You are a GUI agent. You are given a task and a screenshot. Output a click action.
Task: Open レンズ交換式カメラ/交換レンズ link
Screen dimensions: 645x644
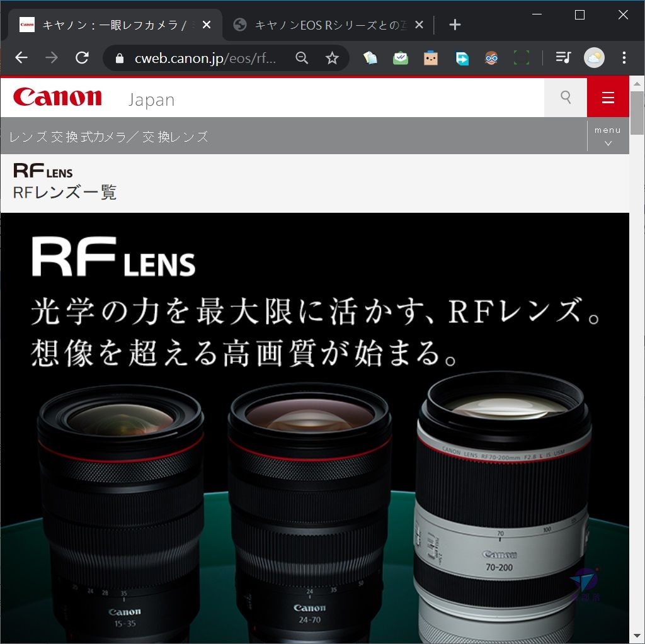(x=108, y=137)
